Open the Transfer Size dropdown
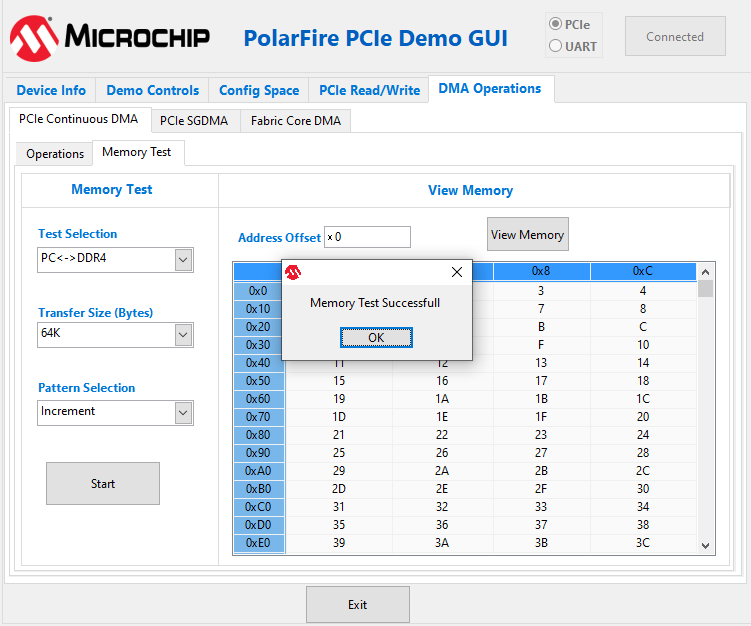The image size is (751, 626). (183, 335)
